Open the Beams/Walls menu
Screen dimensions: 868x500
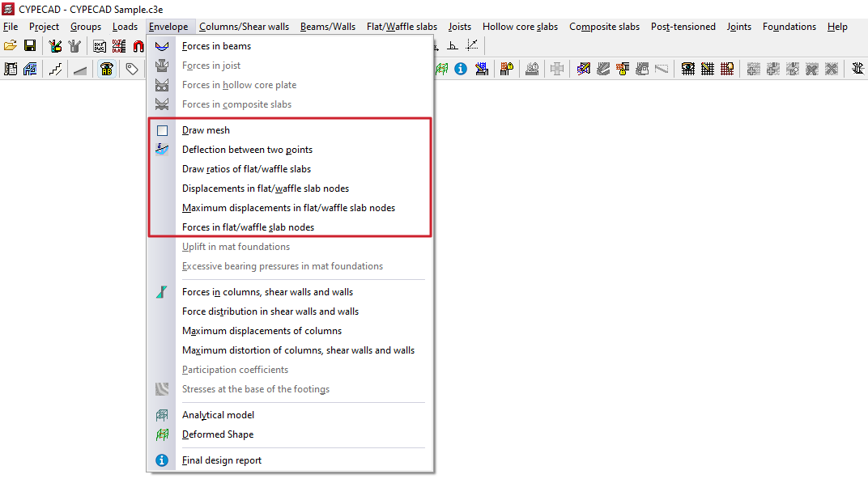pyautogui.click(x=328, y=27)
